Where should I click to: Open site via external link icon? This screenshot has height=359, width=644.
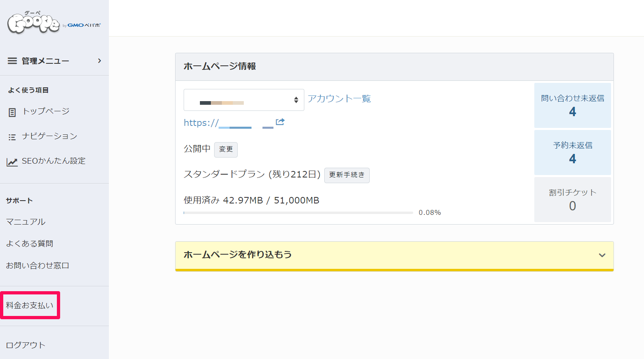pos(280,122)
